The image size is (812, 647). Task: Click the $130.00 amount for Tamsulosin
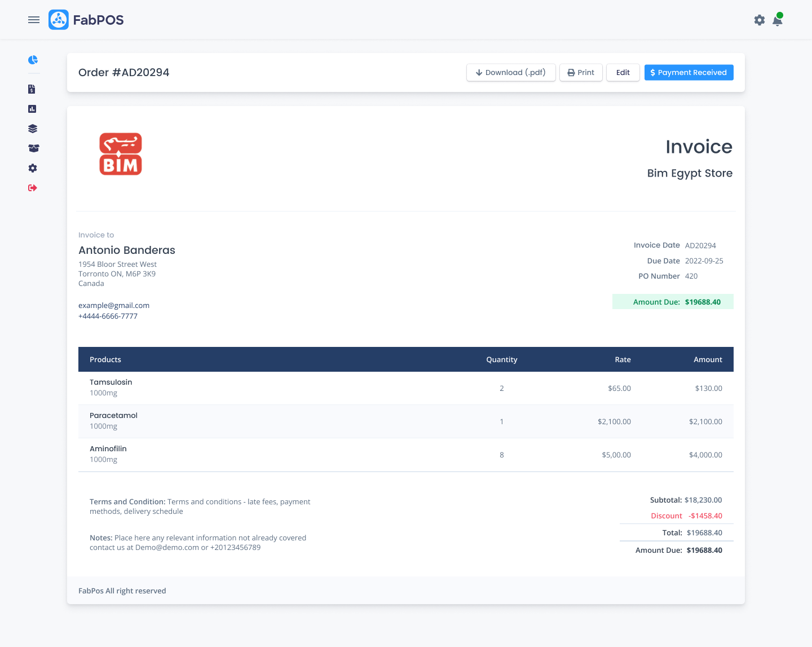click(709, 388)
